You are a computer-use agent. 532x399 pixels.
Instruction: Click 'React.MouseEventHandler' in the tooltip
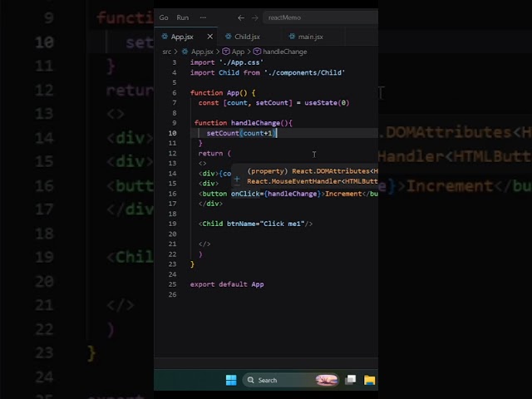(293, 181)
